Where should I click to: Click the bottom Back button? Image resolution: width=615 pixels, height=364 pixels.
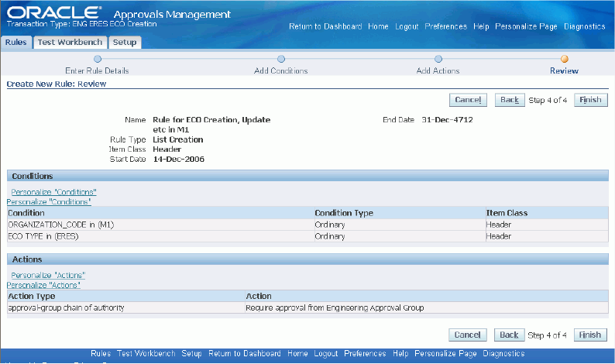[509, 335]
